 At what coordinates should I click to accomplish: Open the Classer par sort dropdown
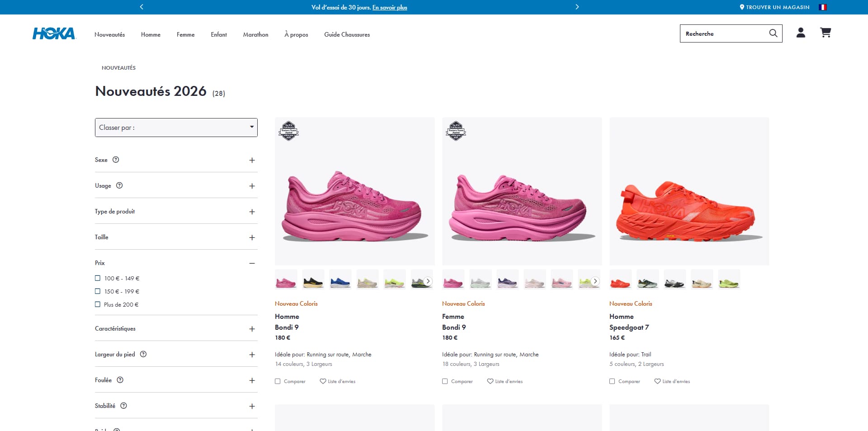[176, 128]
